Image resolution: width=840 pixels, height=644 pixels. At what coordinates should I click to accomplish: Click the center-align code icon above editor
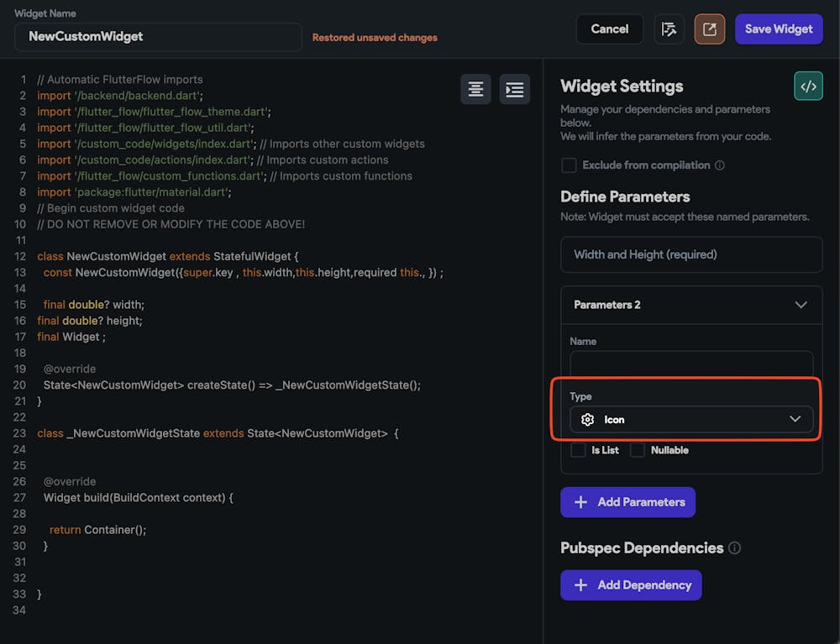pos(475,89)
